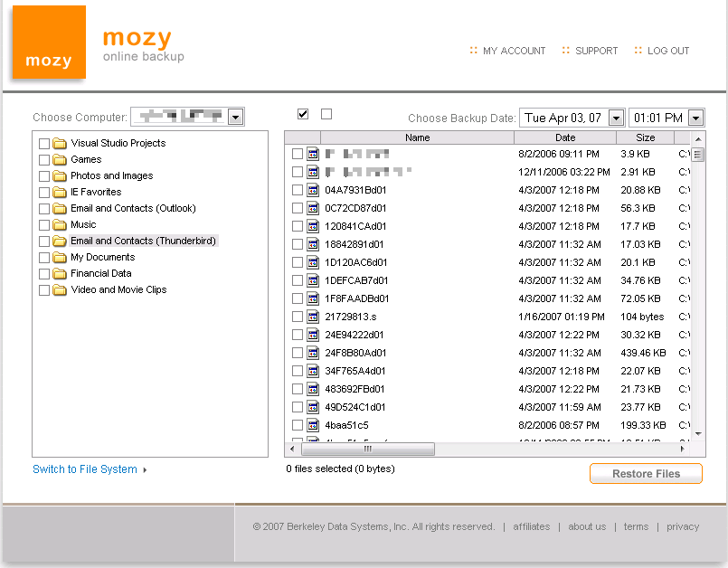Open MY ACCOUNT in the top navigation
The image size is (728, 568).
point(514,51)
